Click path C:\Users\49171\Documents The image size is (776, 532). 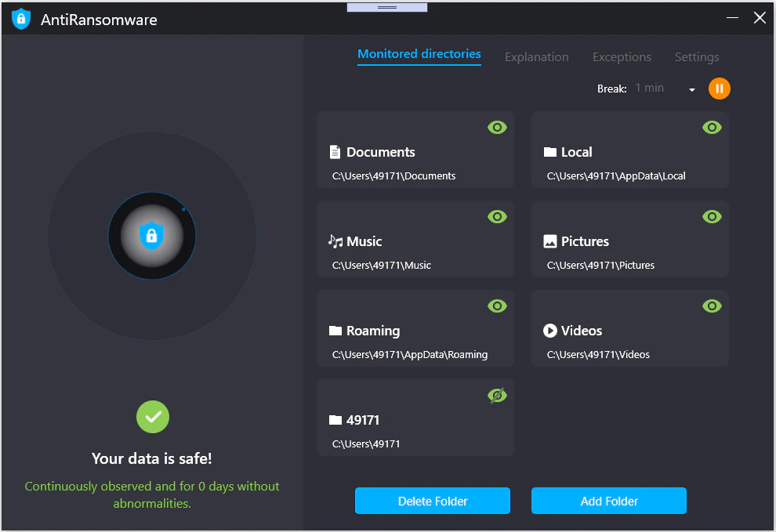point(393,176)
